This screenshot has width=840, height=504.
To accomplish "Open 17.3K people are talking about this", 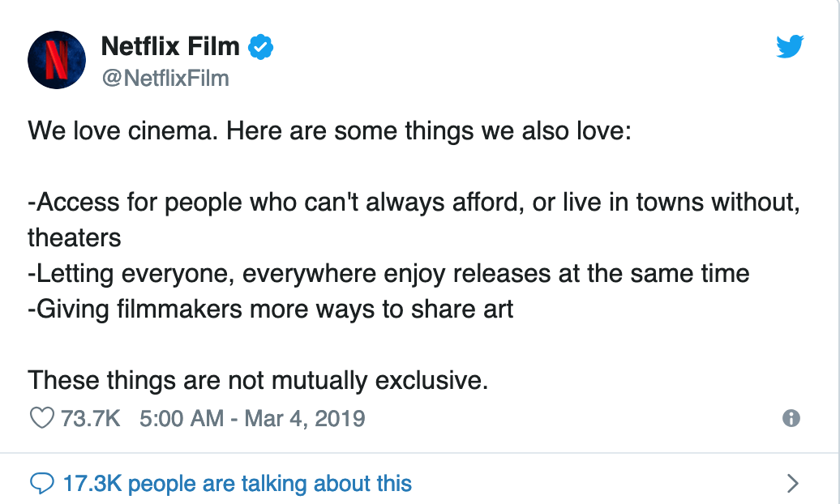I will pyautogui.click(x=238, y=483).
